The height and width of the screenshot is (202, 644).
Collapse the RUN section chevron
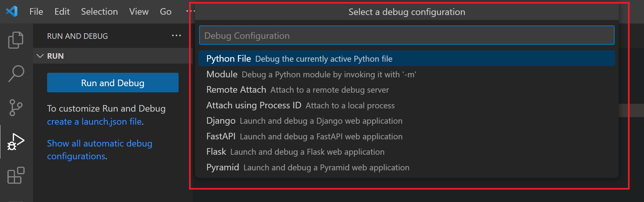40,56
